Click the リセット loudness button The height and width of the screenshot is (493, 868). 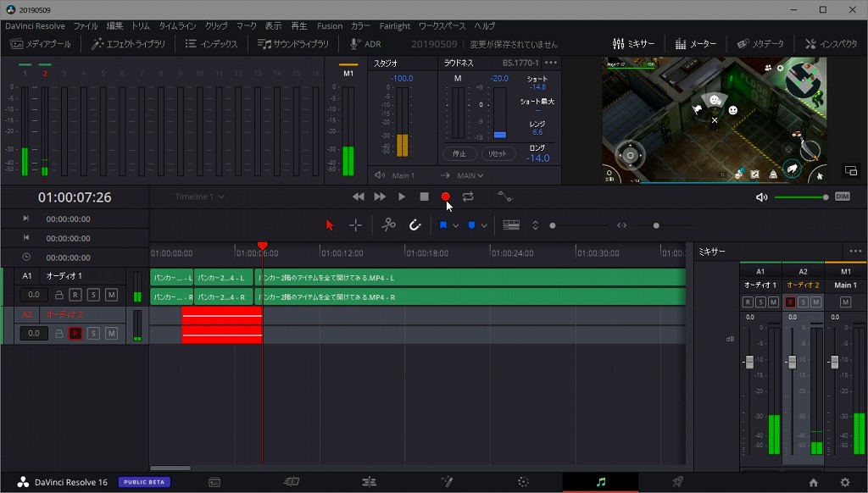pyautogui.click(x=498, y=154)
